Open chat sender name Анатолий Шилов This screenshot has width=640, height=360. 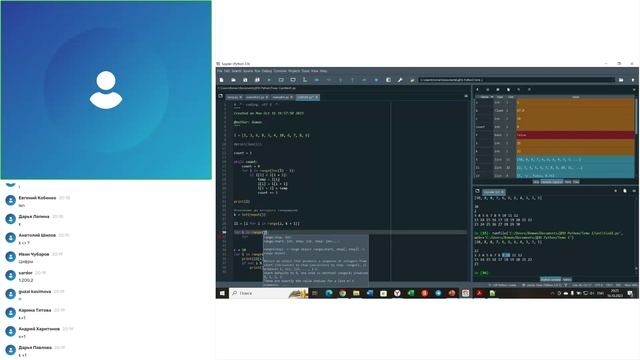point(37,235)
